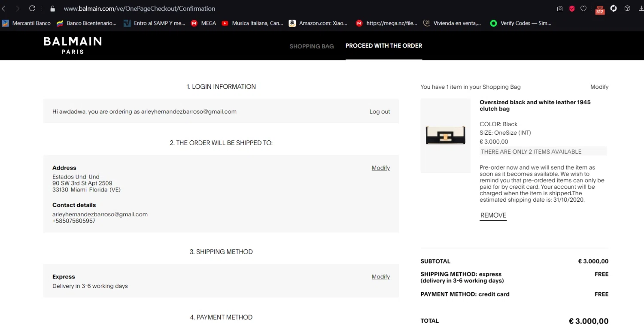Open the Entro al SAMP bookmark

(155, 23)
